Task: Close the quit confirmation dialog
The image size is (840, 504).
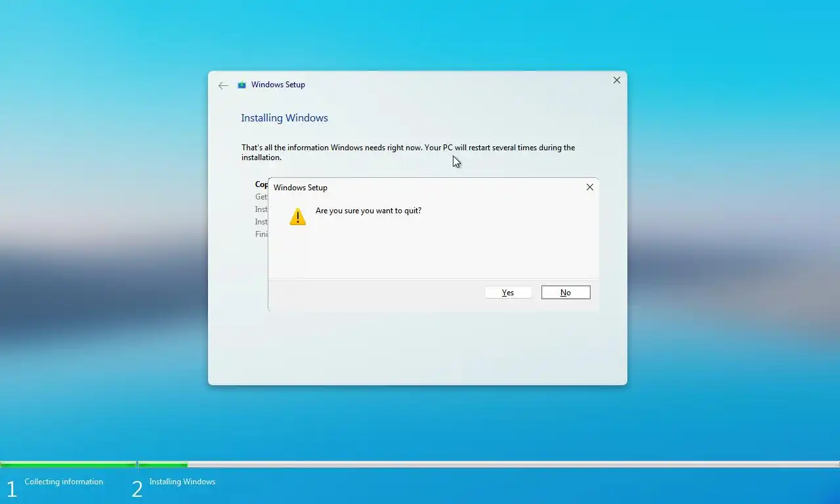Action: (x=590, y=187)
